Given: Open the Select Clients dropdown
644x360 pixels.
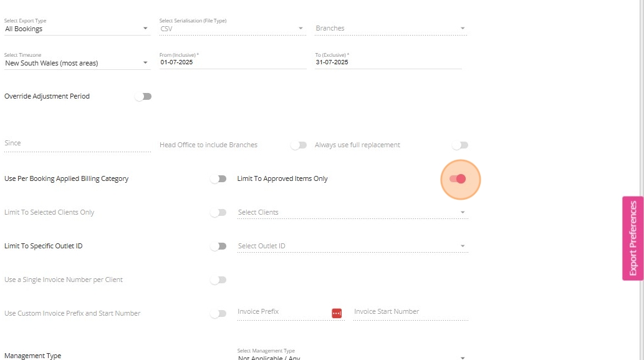Looking at the screenshot, I should [352, 213].
